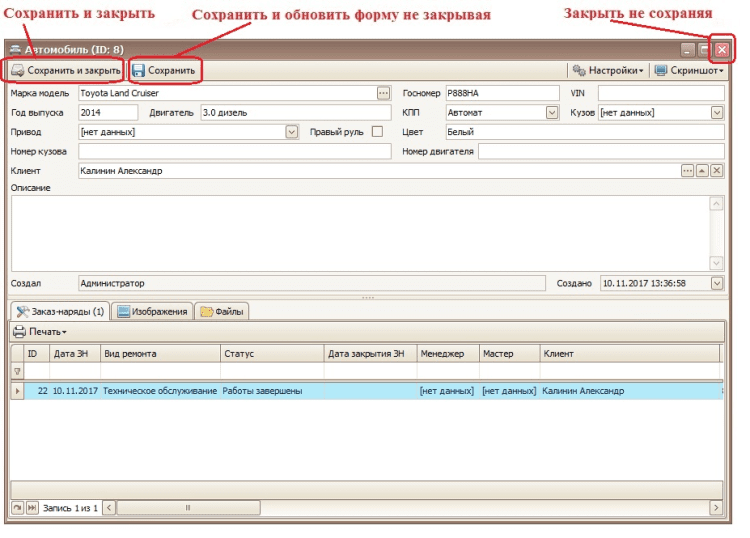Toggle the 'Правый руль' checkbox

pyautogui.click(x=377, y=131)
